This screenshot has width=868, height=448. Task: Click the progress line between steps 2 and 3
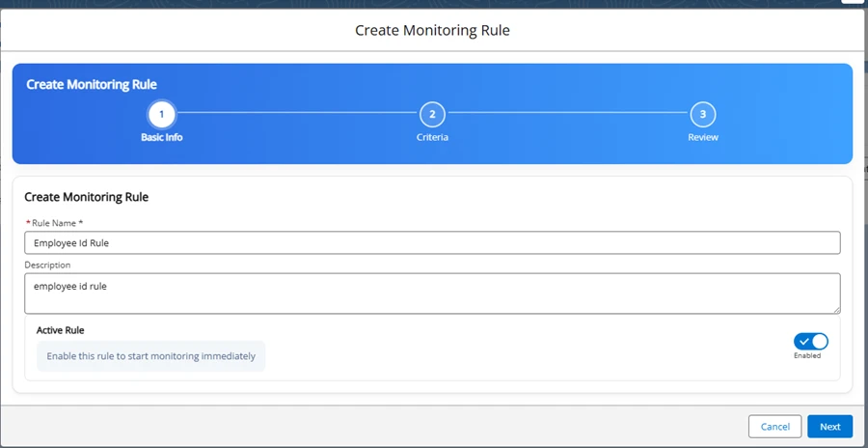pyautogui.click(x=567, y=115)
